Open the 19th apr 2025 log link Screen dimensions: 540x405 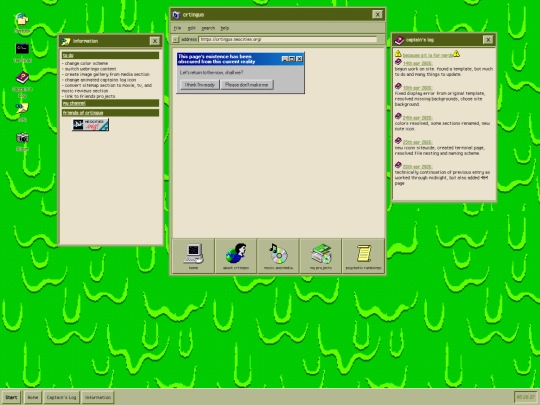tap(417, 88)
